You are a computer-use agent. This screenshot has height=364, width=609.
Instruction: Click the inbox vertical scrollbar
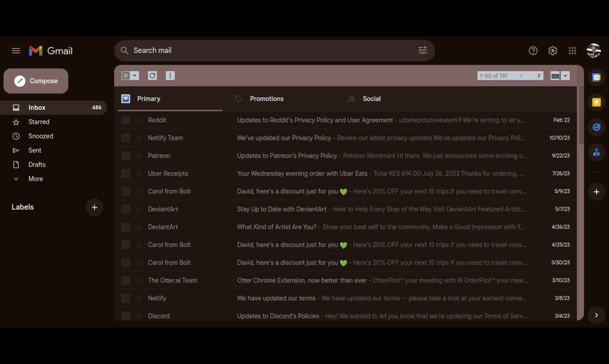click(x=581, y=115)
